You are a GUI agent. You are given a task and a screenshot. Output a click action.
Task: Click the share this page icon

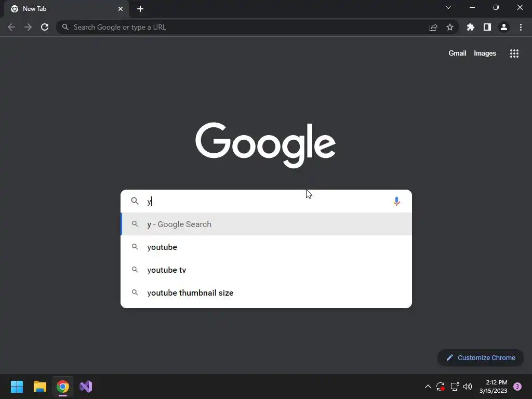click(433, 28)
